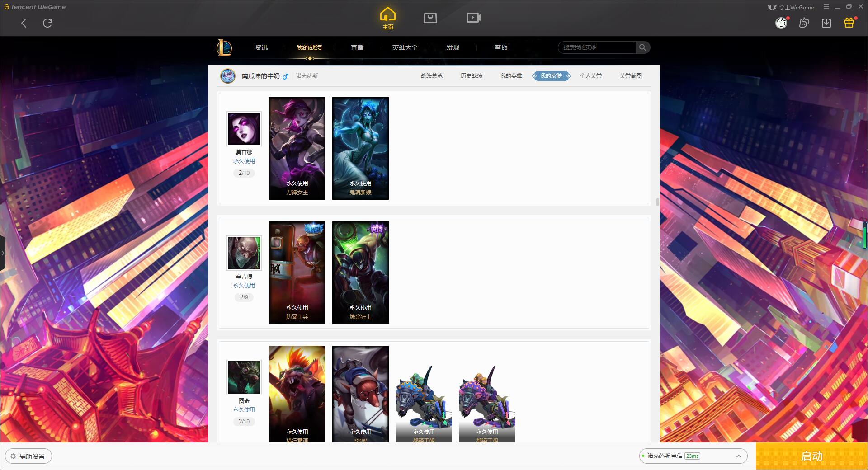868x470 pixels.
Task: Open user avatar icon at top right
Action: click(781, 23)
